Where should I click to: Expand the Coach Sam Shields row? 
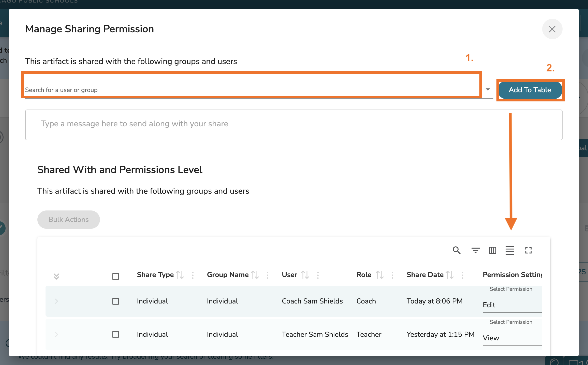point(56,301)
